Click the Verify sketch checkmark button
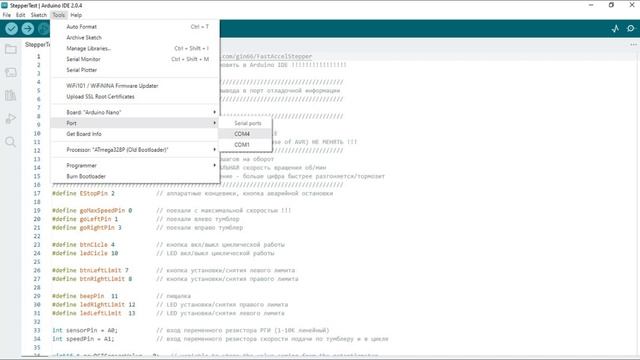Screen dimensions: 640x360 11,29
